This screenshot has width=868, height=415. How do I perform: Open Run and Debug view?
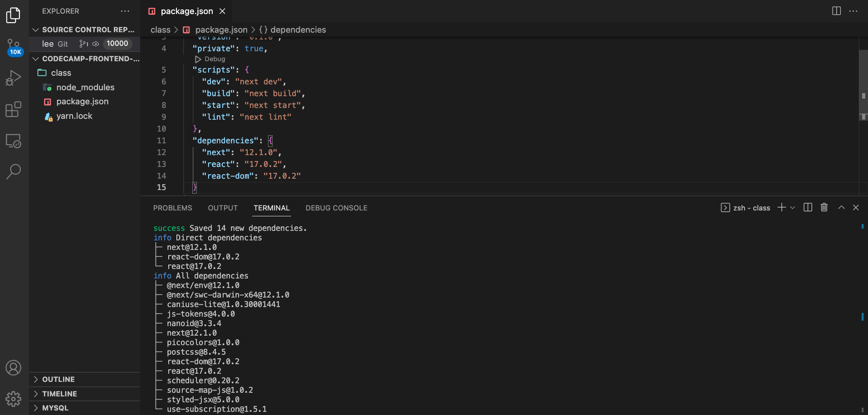click(x=14, y=78)
